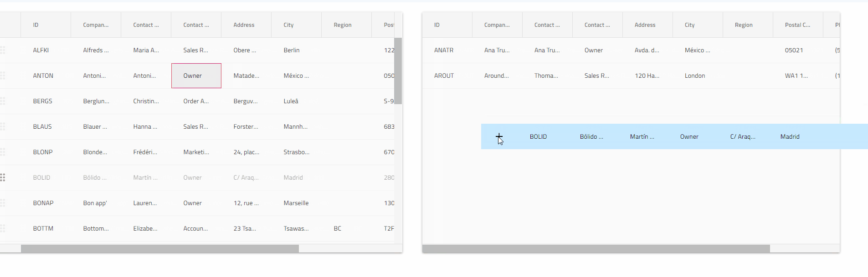This screenshot has width=868, height=277.
Task: Click the plus icon in the dragged BOLID row
Action: click(x=499, y=136)
